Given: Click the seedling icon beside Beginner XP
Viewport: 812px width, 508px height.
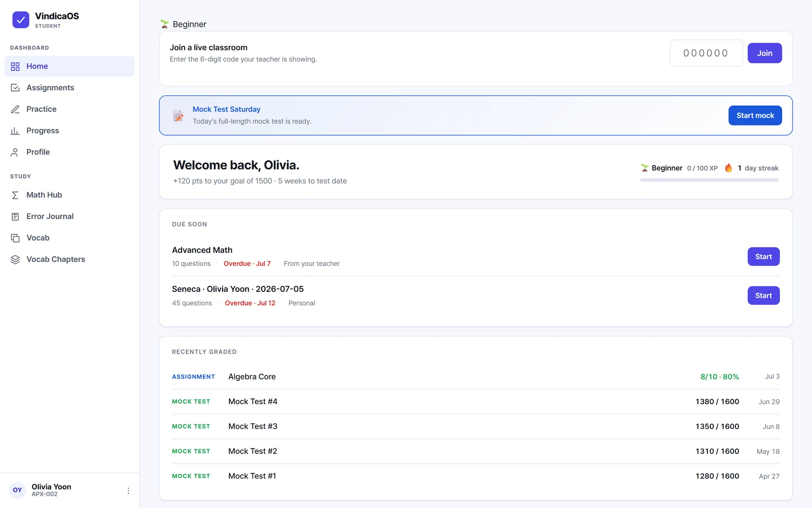Looking at the screenshot, I should pos(645,168).
